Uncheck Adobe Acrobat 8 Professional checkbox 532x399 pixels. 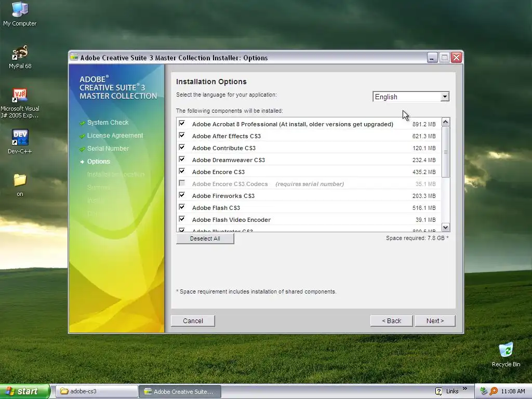(182, 124)
